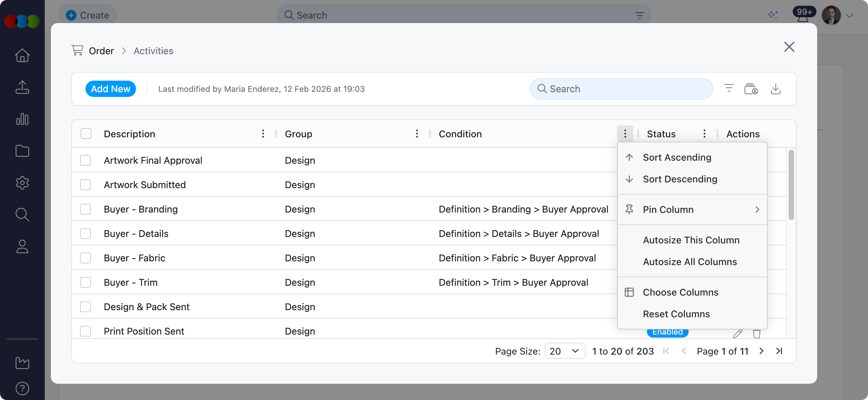Navigate to Order via the breadcrumb link

(101, 51)
